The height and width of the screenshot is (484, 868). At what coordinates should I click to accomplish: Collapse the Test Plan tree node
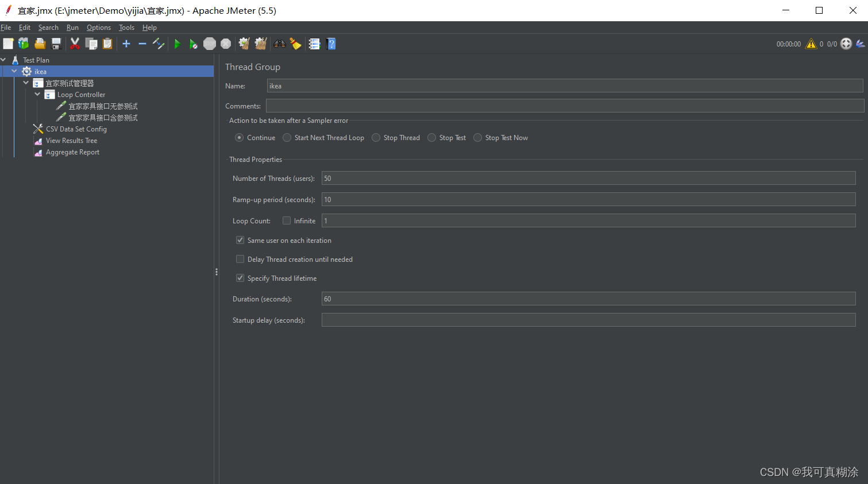click(3, 60)
